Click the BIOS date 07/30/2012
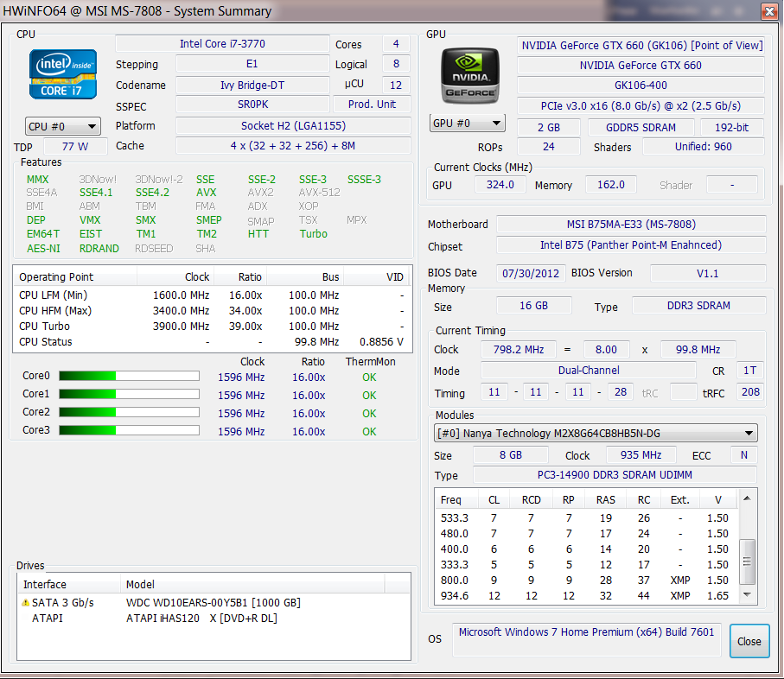The height and width of the screenshot is (679, 784). click(531, 273)
